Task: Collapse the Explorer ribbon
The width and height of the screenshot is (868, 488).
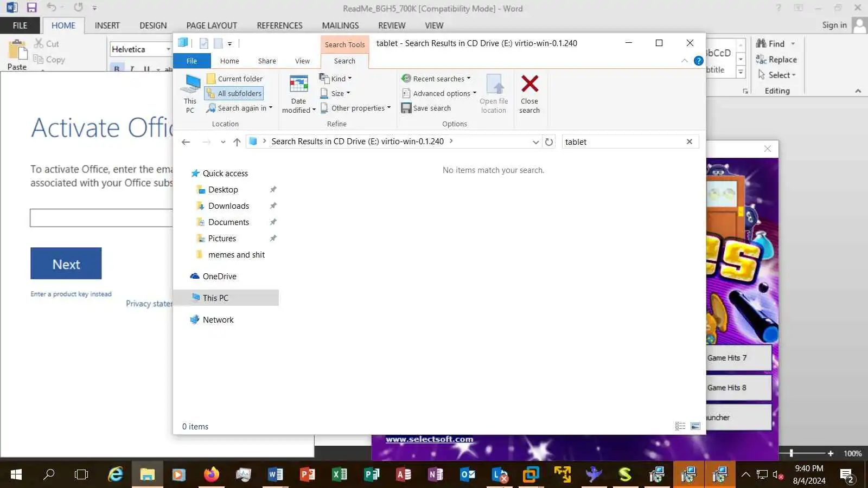Action: click(x=685, y=61)
